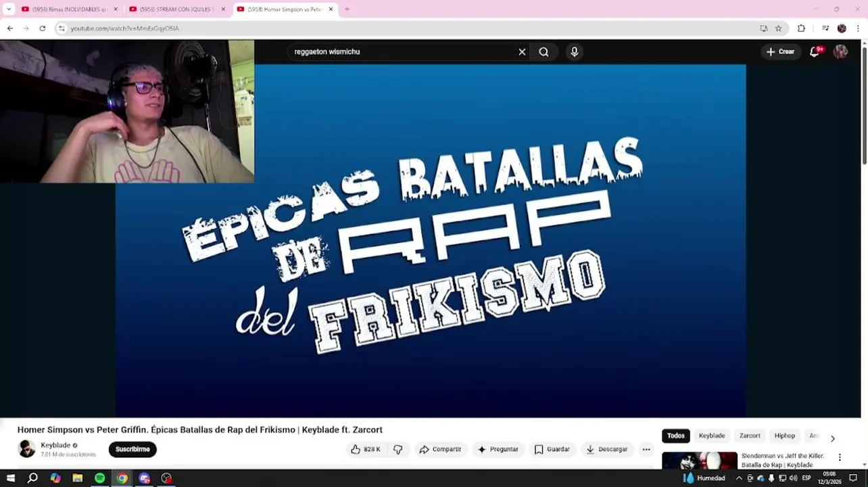
Task: Like the video with the thumbs up
Action: pyautogui.click(x=366, y=449)
